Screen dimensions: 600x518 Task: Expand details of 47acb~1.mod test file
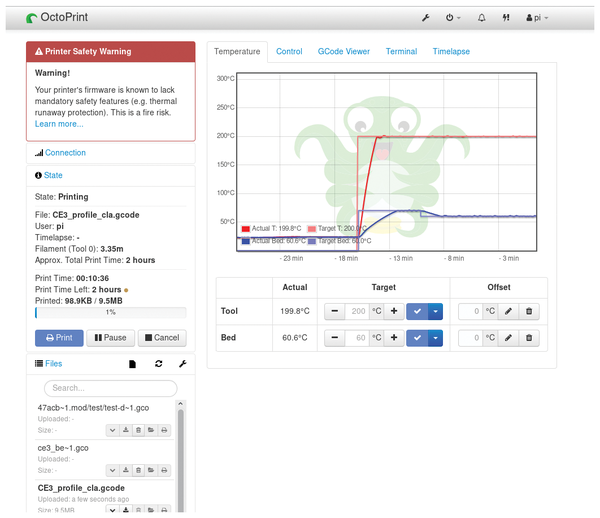click(x=112, y=430)
